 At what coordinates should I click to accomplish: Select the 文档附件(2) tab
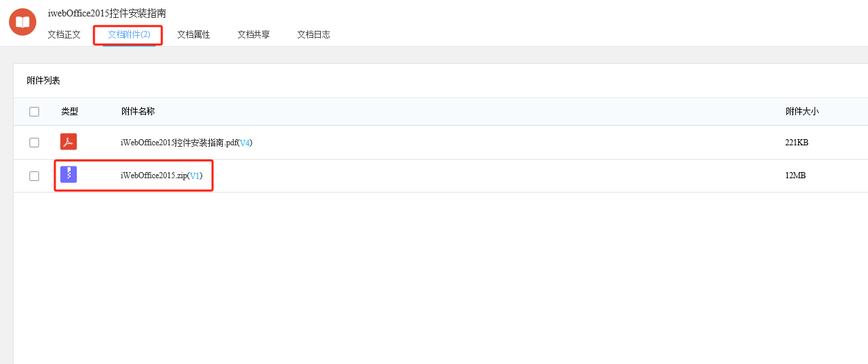pos(129,34)
